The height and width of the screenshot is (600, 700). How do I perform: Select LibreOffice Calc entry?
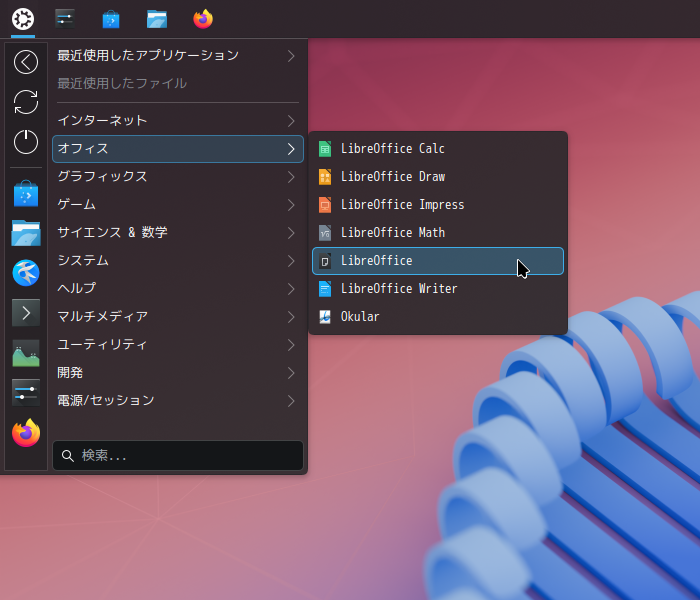438,149
